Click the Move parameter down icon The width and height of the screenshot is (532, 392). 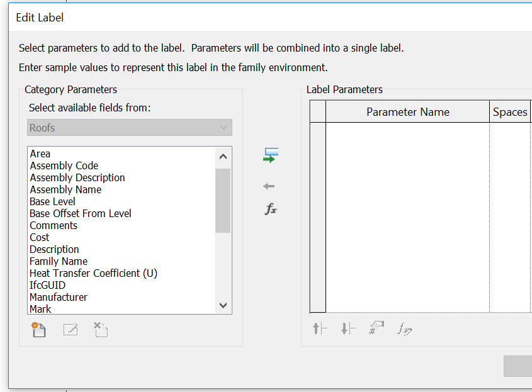[x=348, y=328]
